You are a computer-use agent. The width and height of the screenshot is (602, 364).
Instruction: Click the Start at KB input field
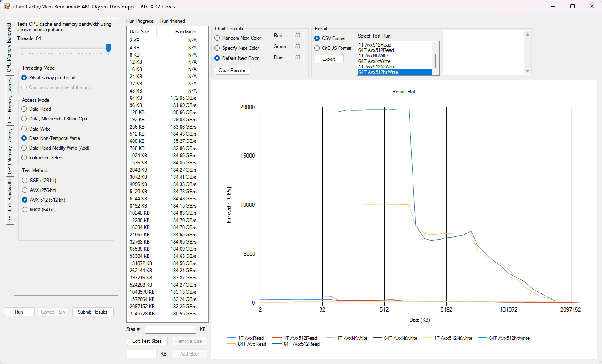click(x=170, y=329)
